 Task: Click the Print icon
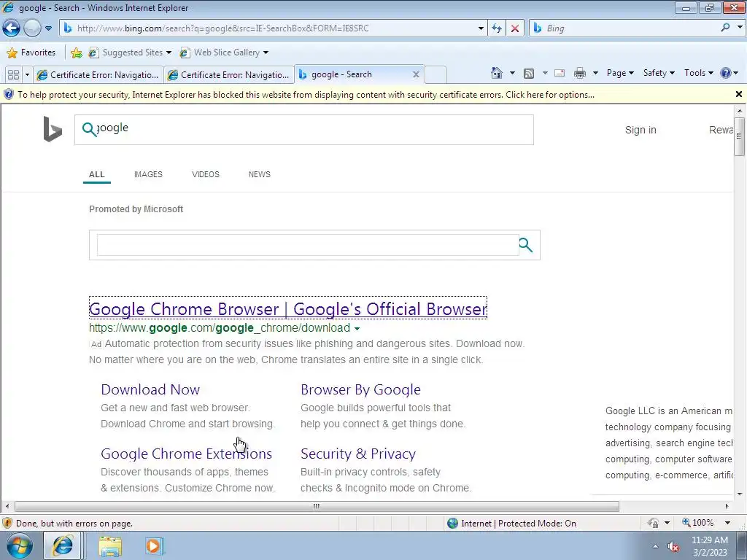point(580,73)
